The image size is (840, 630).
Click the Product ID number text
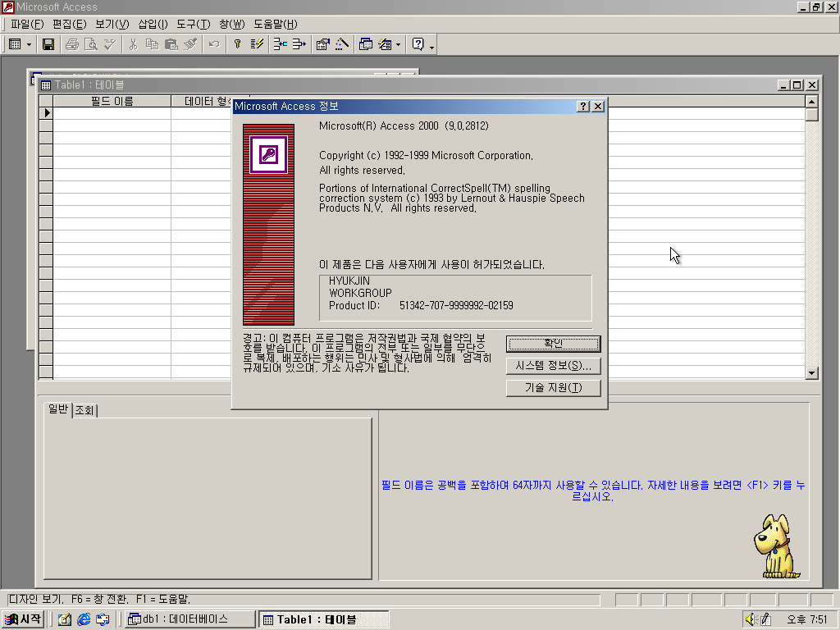(456, 305)
